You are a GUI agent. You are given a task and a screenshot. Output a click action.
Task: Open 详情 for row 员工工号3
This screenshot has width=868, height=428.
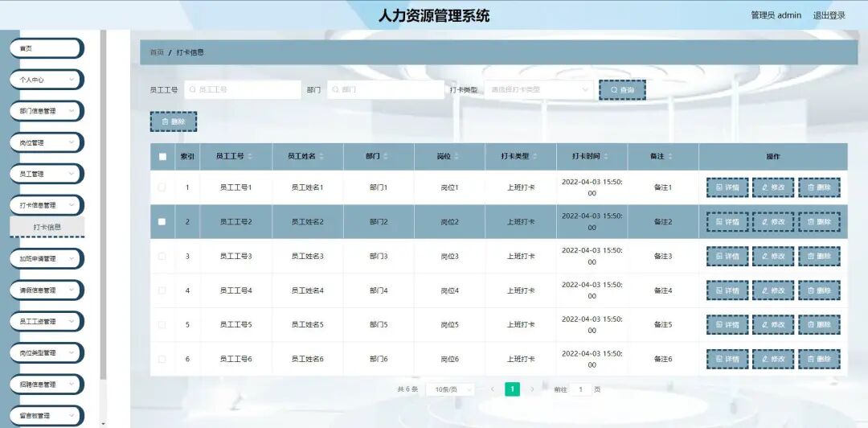(727, 256)
